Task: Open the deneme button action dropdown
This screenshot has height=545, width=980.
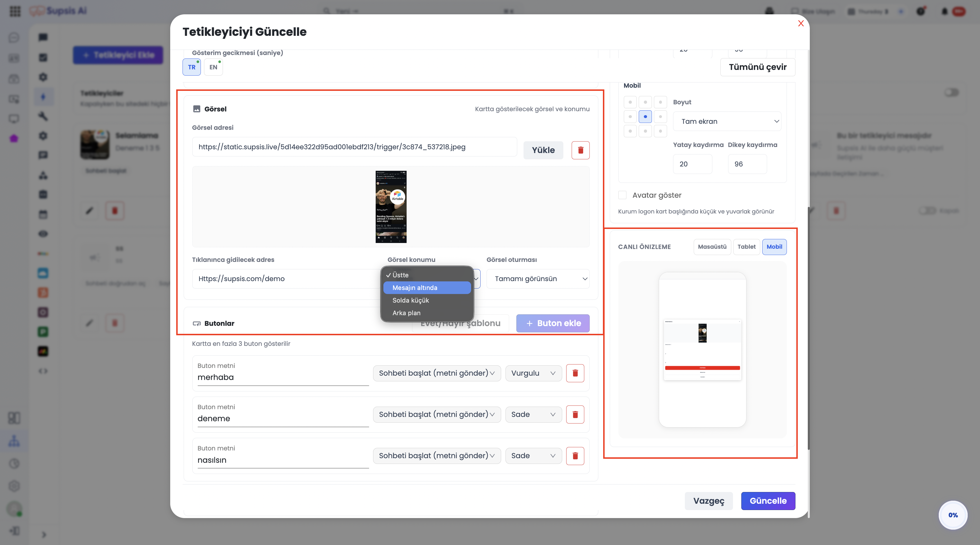Action: [x=437, y=415]
